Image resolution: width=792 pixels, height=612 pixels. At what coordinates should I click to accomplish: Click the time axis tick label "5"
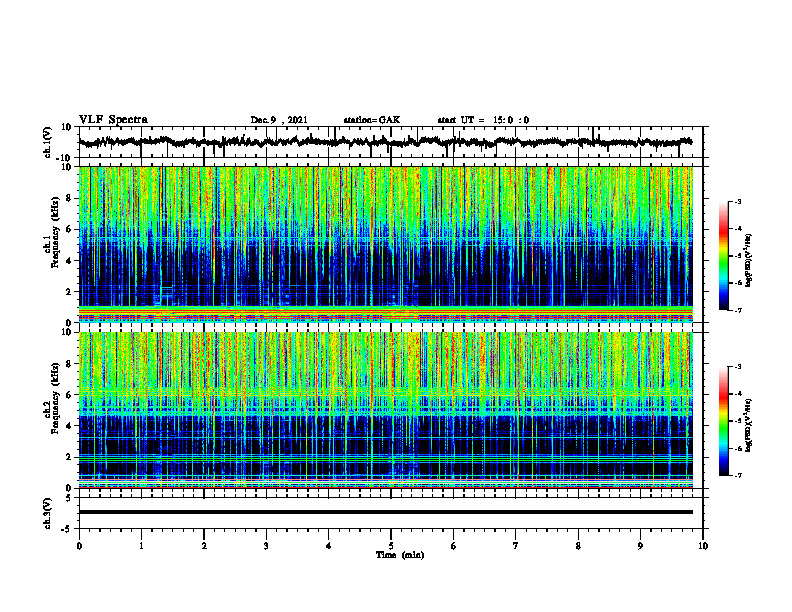coord(391,546)
